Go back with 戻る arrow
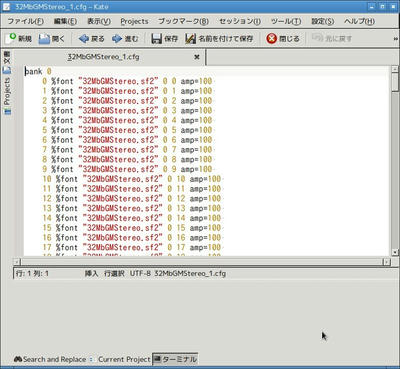 (x=91, y=39)
